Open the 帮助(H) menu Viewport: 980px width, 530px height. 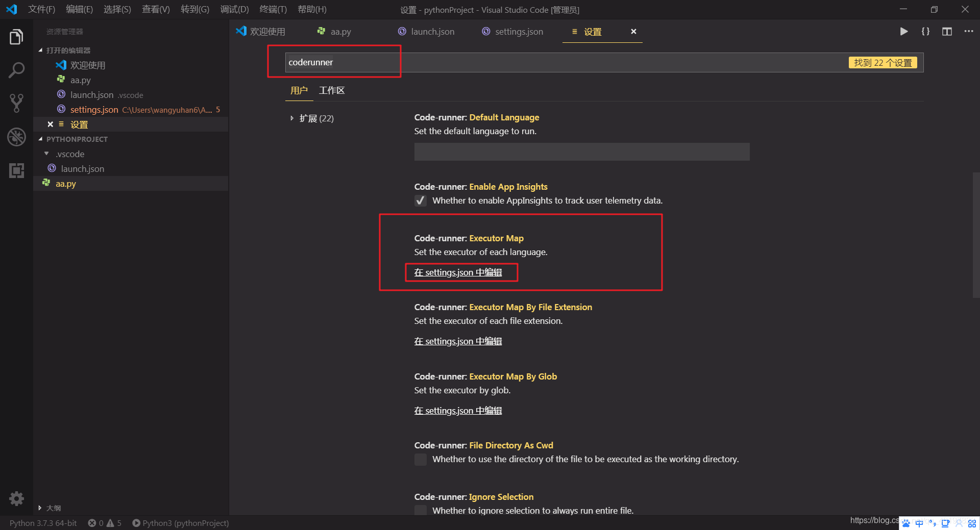point(312,9)
